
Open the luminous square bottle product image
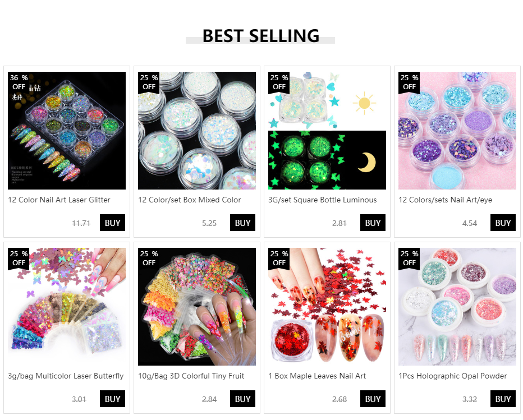pos(327,131)
